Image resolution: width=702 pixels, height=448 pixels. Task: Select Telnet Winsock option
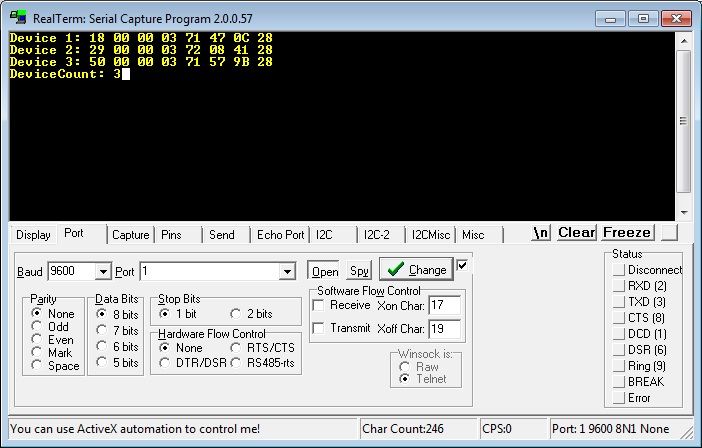(405, 379)
